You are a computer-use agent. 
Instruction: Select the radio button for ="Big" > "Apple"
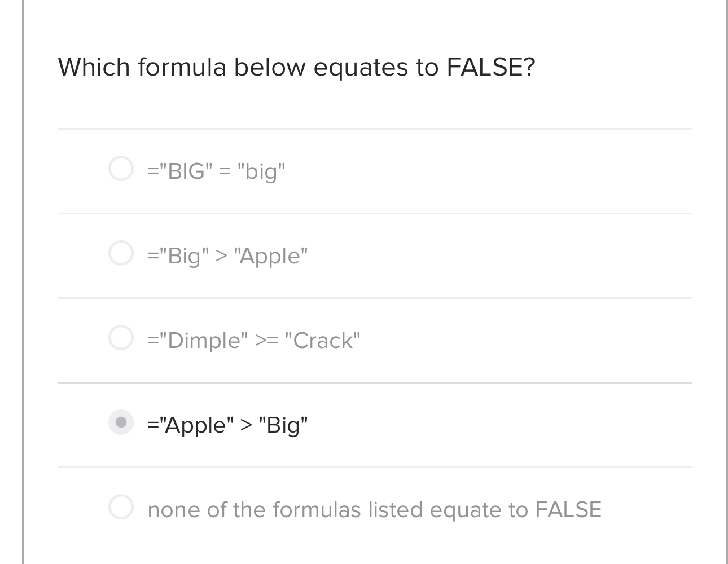(x=121, y=253)
